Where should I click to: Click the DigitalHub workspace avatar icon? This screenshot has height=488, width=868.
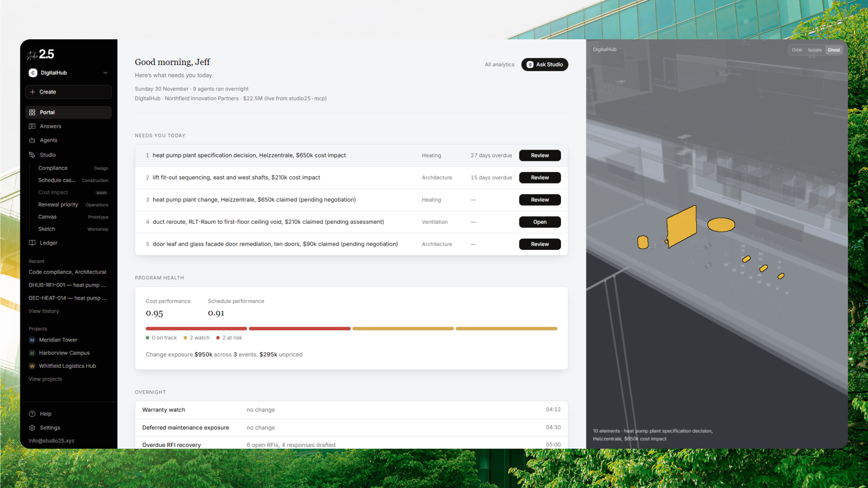[33, 73]
